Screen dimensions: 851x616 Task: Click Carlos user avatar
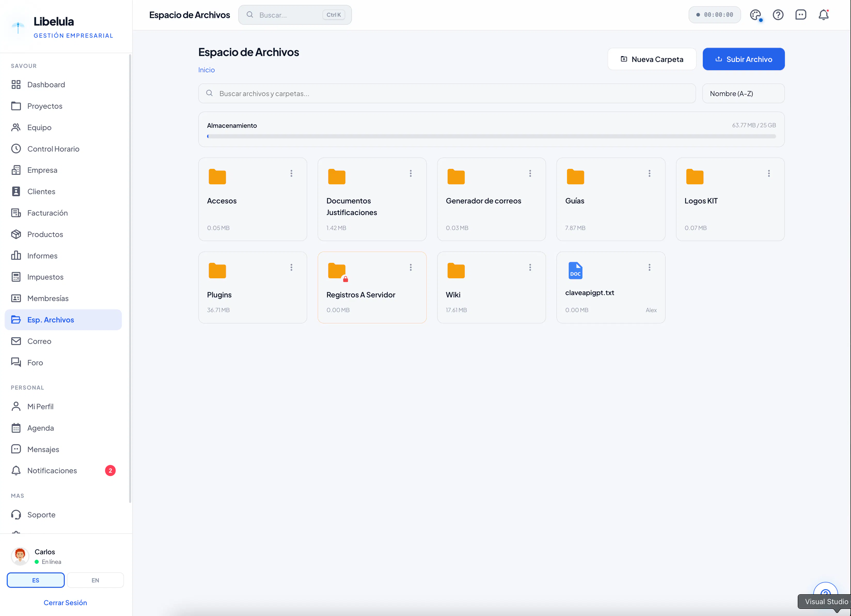tap(20, 556)
